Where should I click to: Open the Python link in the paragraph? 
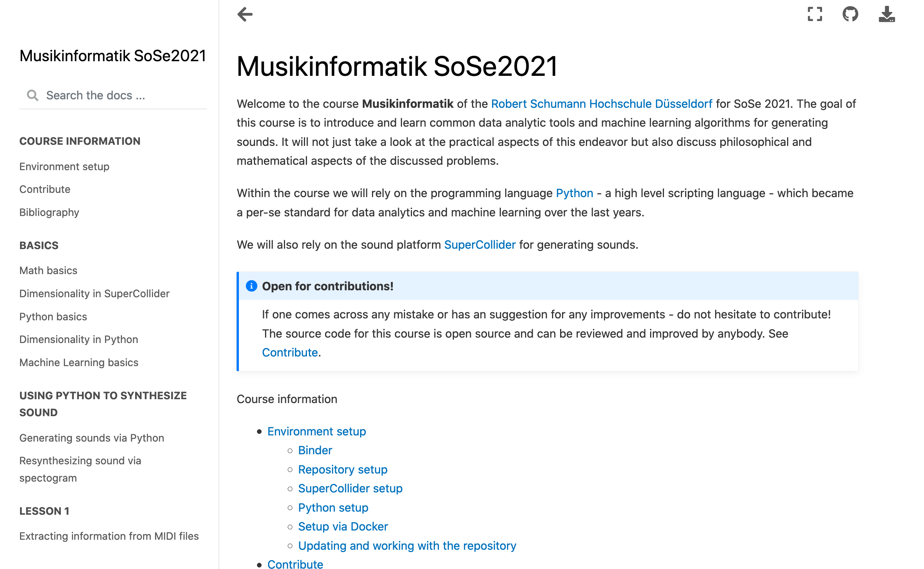pyautogui.click(x=574, y=193)
